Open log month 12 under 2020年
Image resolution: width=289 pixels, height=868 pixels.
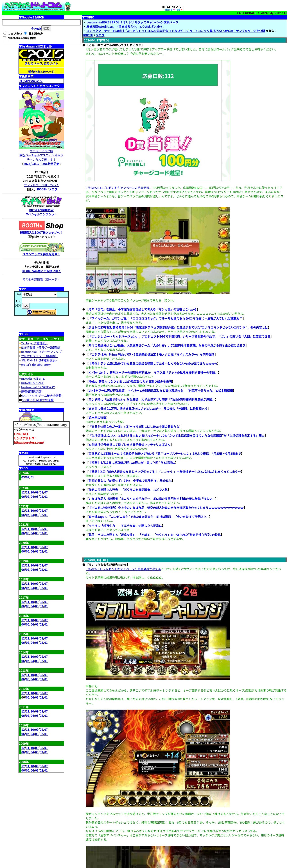click(x=23, y=547)
